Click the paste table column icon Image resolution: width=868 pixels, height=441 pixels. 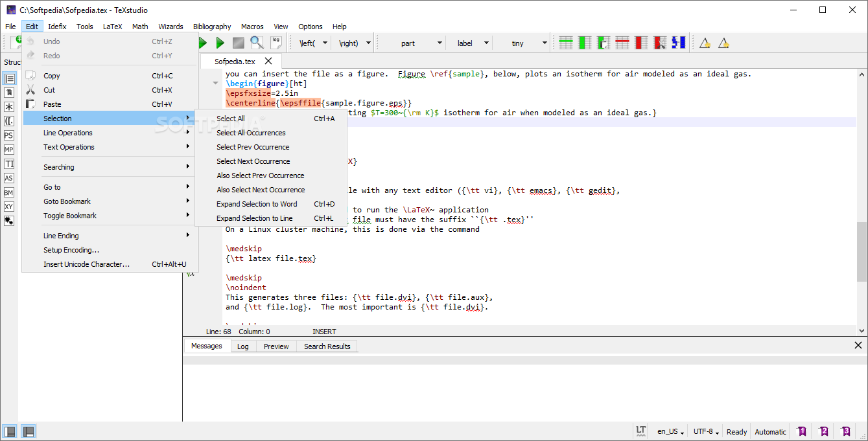point(604,43)
